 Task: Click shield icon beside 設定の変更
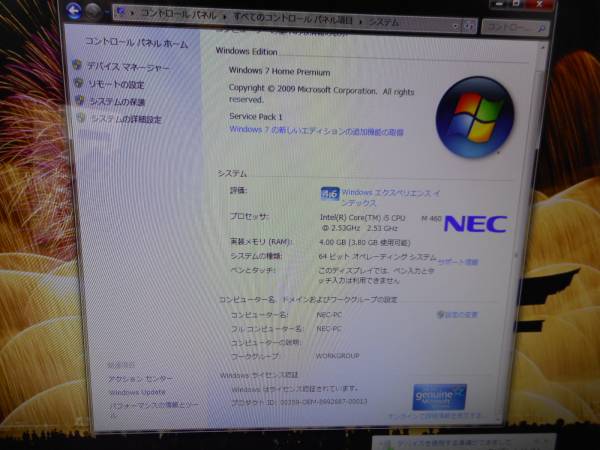click(440, 315)
